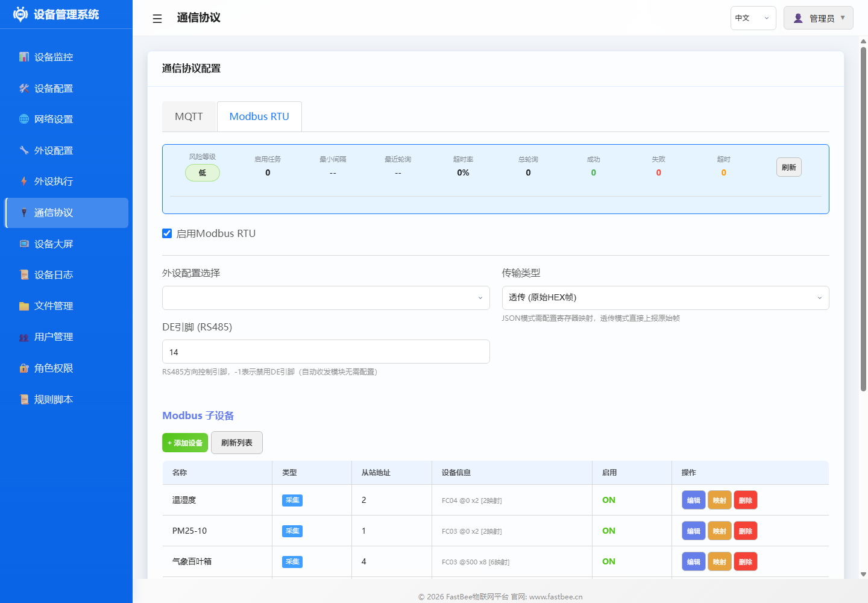The image size is (868, 603).
Task: Open 规则脚本 menu item
Action: tap(66, 399)
